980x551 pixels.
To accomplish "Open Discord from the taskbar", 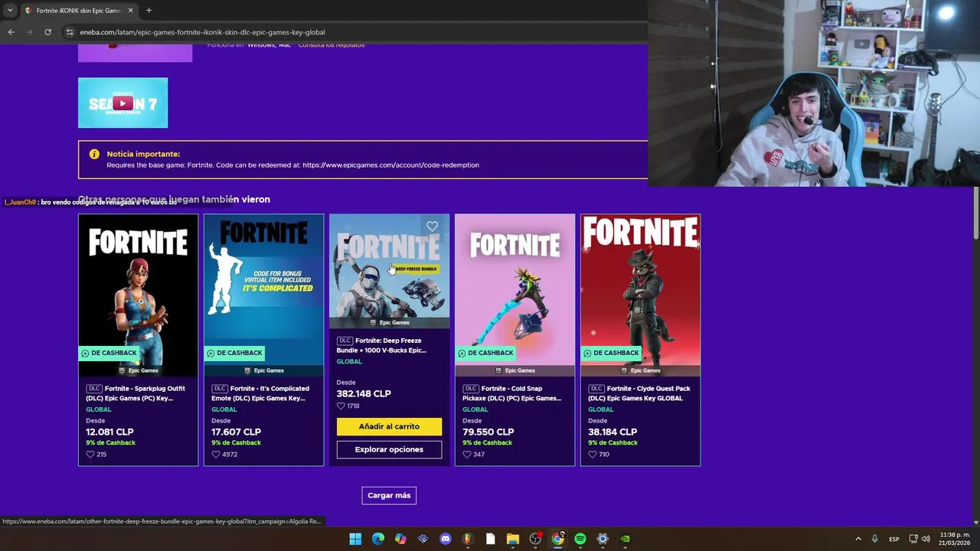I will pyautogui.click(x=446, y=539).
